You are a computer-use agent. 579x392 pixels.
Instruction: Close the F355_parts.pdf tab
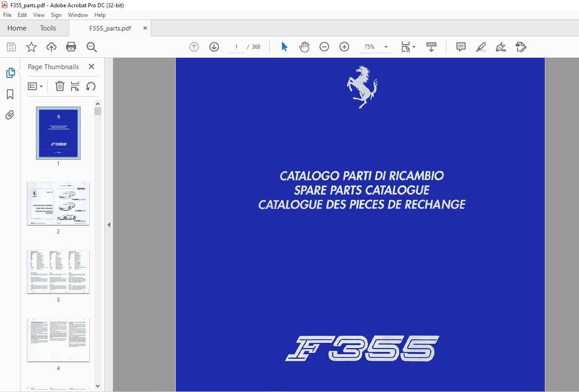tap(145, 28)
